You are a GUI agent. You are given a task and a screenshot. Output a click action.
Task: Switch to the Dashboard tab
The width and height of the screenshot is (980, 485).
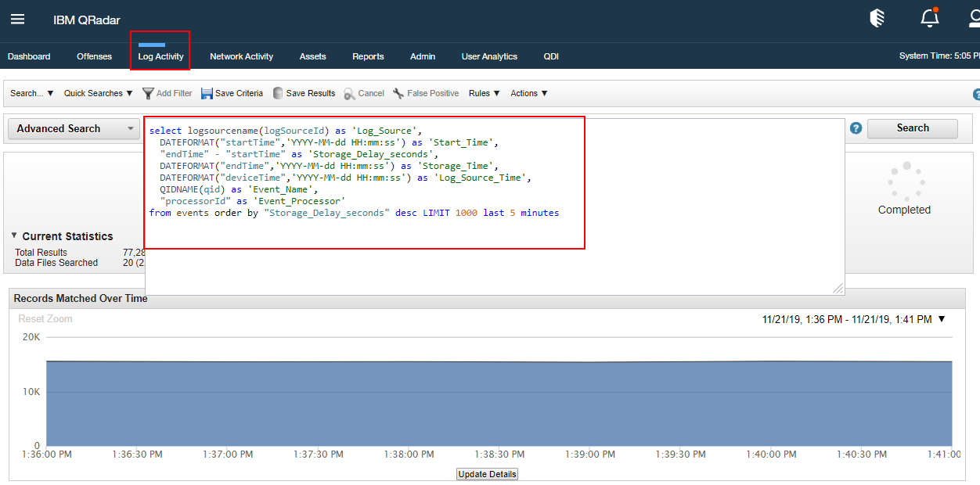click(x=29, y=56)
